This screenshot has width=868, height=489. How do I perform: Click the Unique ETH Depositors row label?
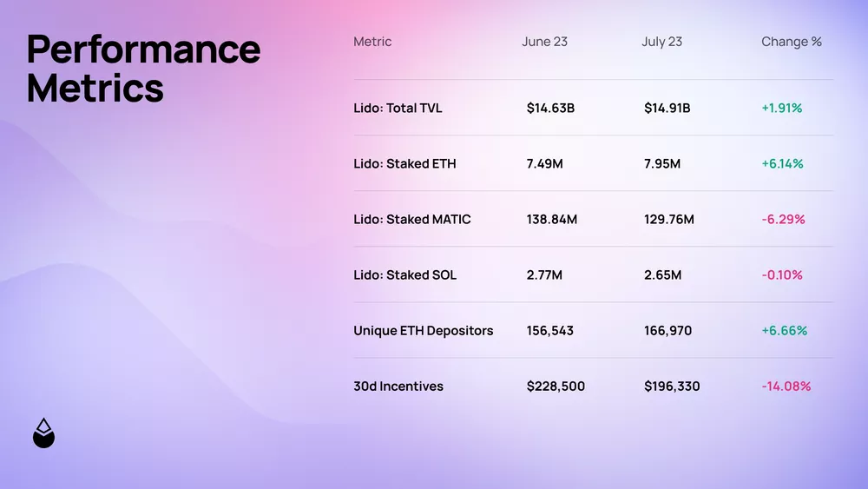click(423, 331)
